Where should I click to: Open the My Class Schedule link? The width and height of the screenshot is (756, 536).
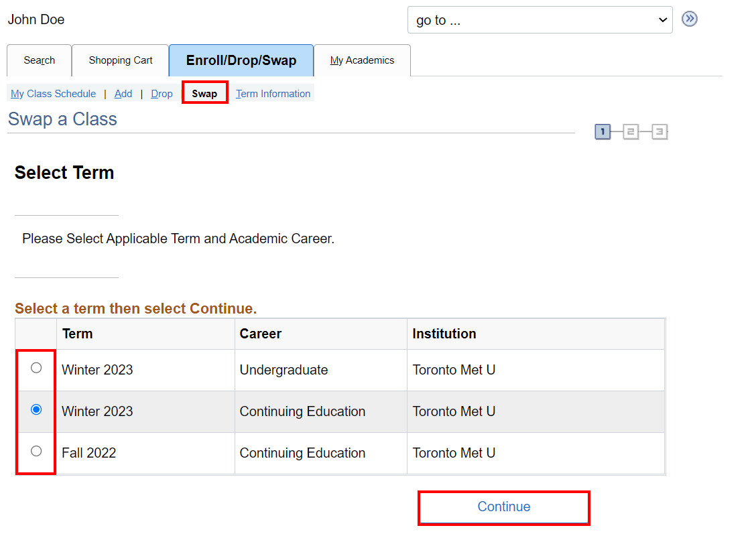tap(54, 94)
